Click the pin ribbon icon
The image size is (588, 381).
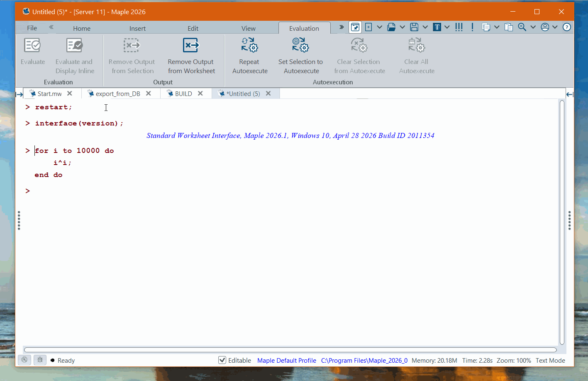tap(355, 27)
